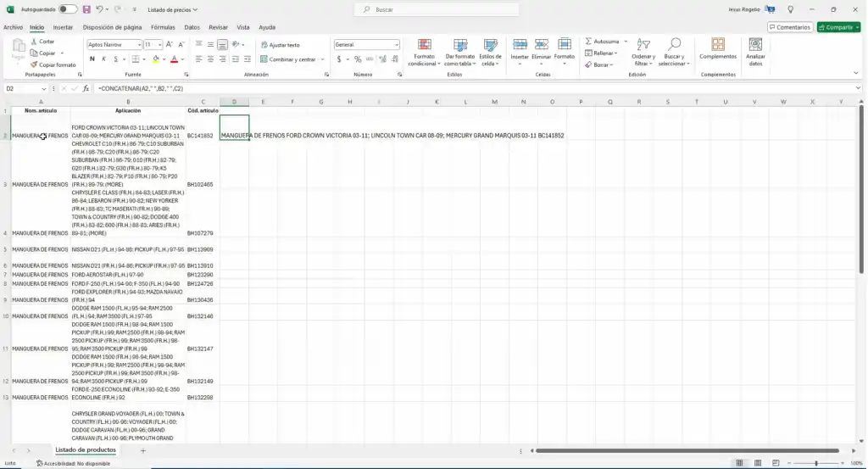Increase font size with the larger A icon

(x=170, y=44)
